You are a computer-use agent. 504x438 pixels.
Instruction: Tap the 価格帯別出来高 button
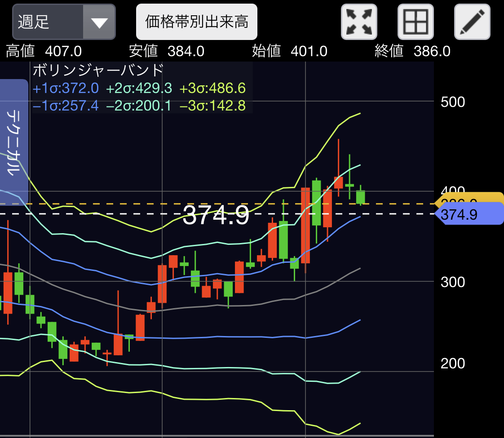[197, 22]
